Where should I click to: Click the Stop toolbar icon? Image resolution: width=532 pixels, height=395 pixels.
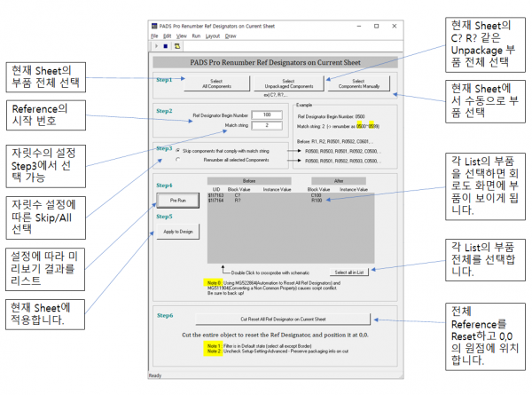click(x=165, y=44)
